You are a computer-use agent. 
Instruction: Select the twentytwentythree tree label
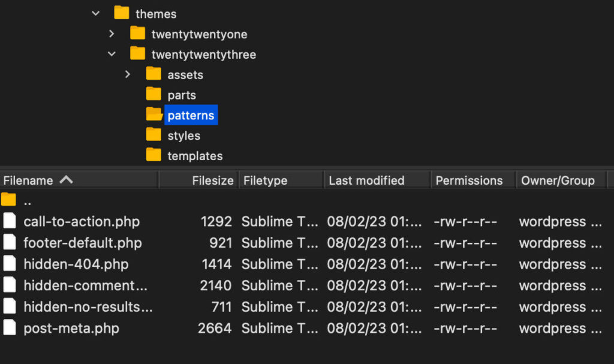click(x=203, y=55)
